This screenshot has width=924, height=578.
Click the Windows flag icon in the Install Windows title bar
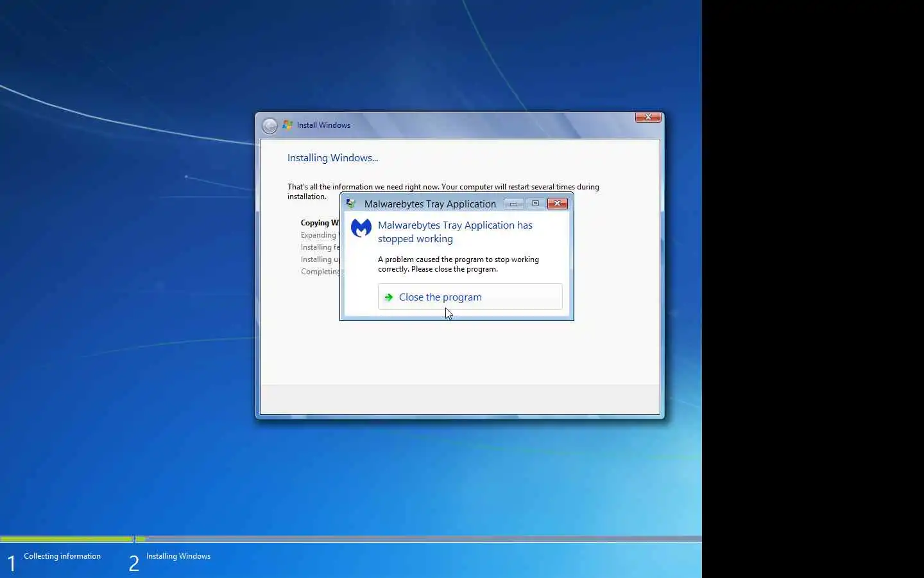click(287, 125)
